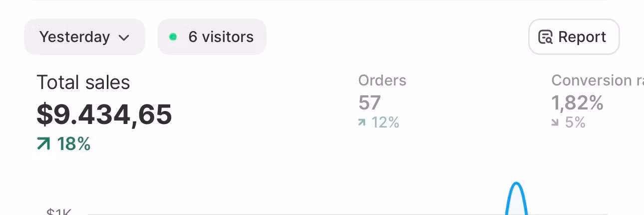Click the down arrow beside 5%

(555, 122)
